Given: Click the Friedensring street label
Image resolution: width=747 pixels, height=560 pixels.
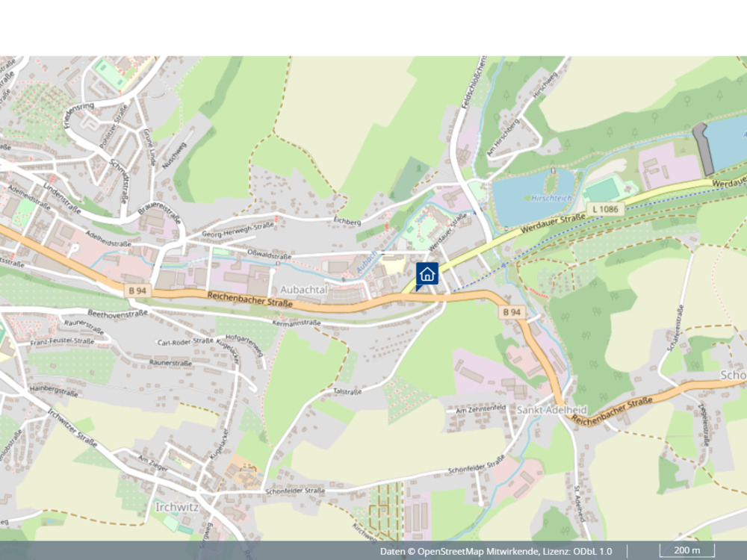Looking at the screenshot, I should pyautogui.click(x=78, y=116).
